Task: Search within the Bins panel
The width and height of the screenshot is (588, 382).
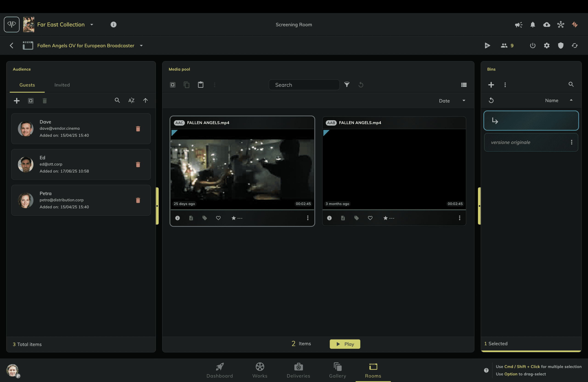Action: tap(571, 85)
